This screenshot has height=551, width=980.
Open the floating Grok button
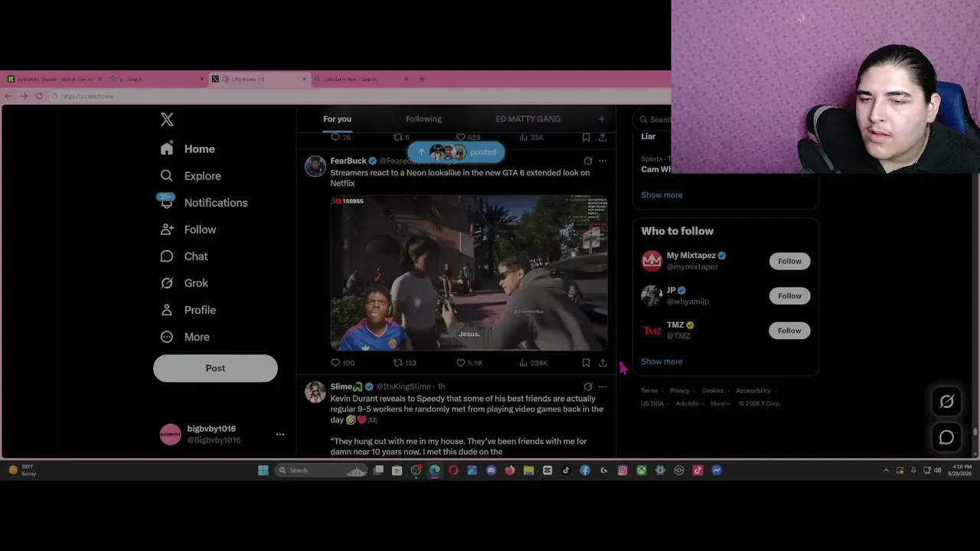tap(947, 401)
